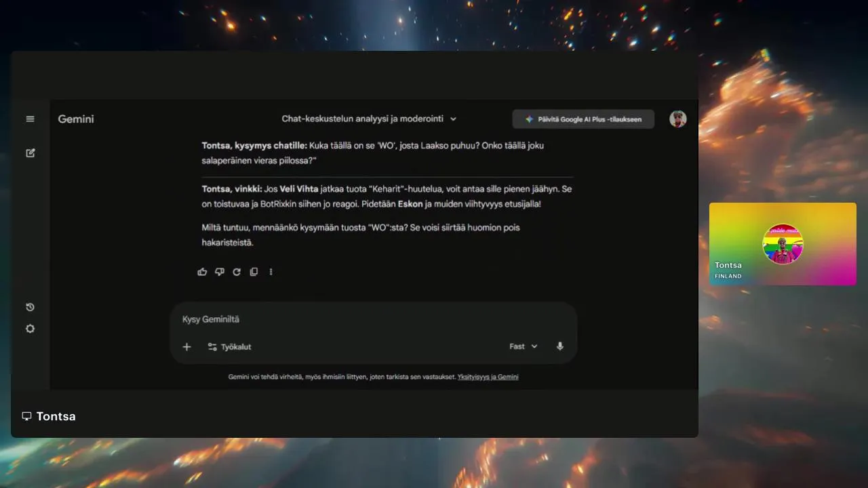The height and width of the screenshot is (488, 868).
Task: Give the response a thumbs up
Action: click(x=202, y=272)
